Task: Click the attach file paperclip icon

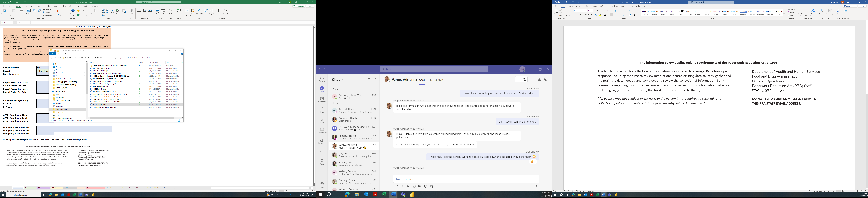Action: point(408,186)
